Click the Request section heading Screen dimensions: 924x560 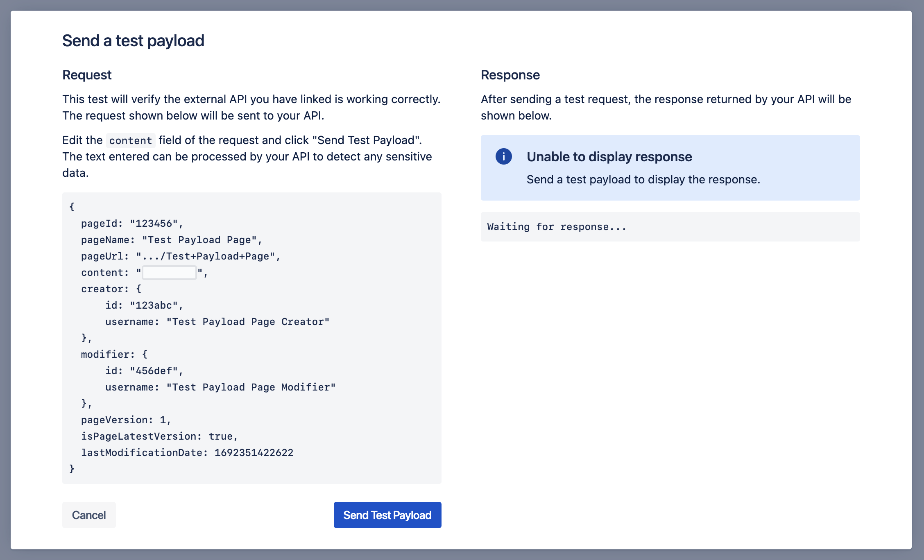pos(87,75)
